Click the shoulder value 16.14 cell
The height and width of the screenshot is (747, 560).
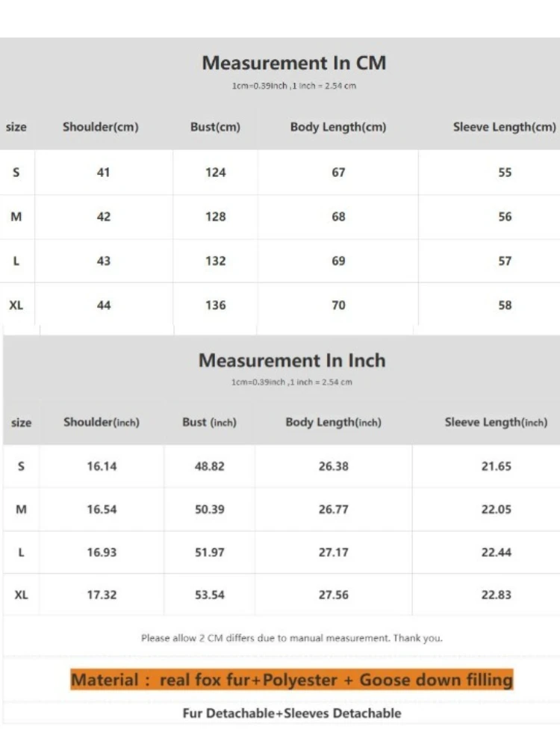click(102, 467)
